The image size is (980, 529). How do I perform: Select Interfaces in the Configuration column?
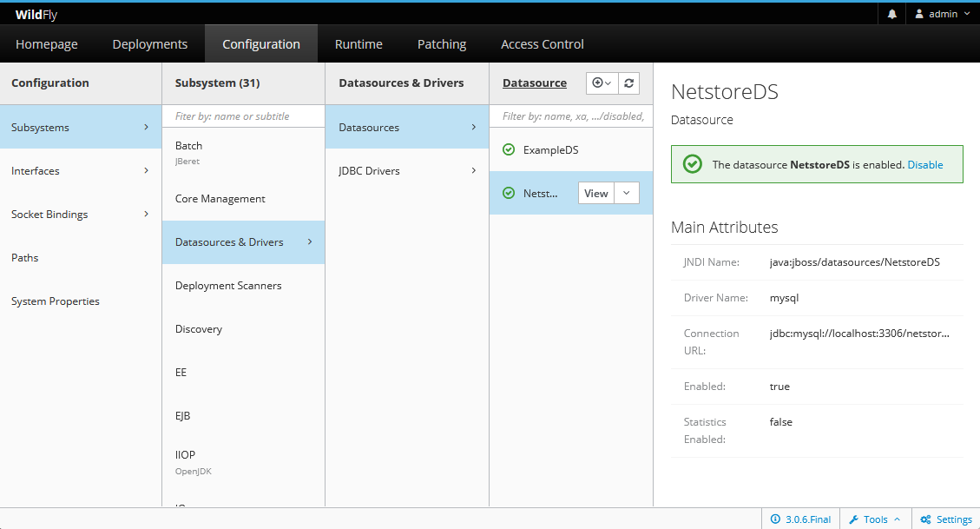pyautogui.click(x=81, y=171)
